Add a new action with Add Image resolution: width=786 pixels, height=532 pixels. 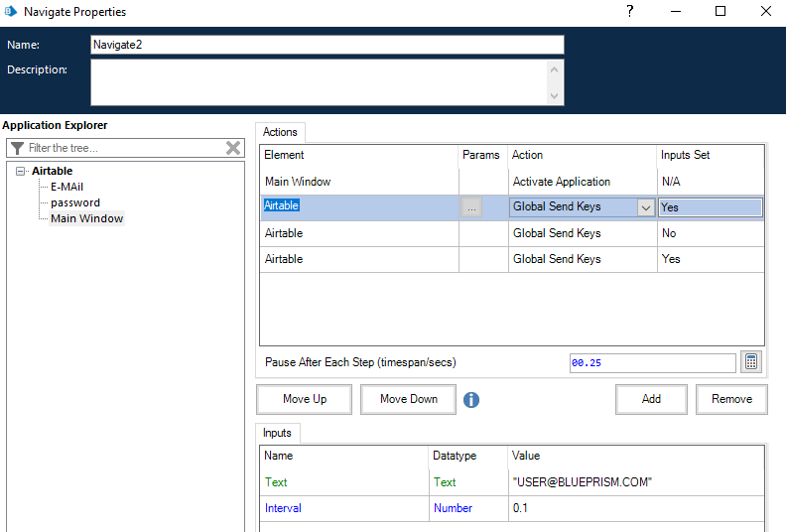651,399
